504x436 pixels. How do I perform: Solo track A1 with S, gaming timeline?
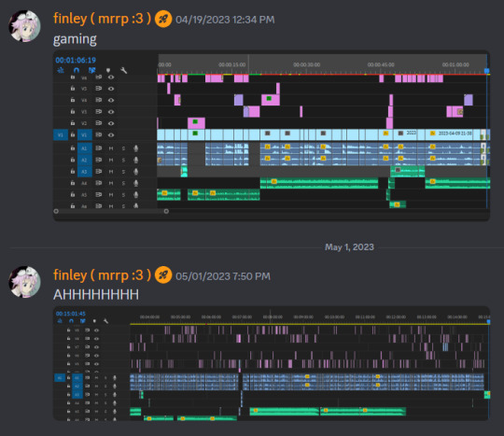click(x=123, y=148)
